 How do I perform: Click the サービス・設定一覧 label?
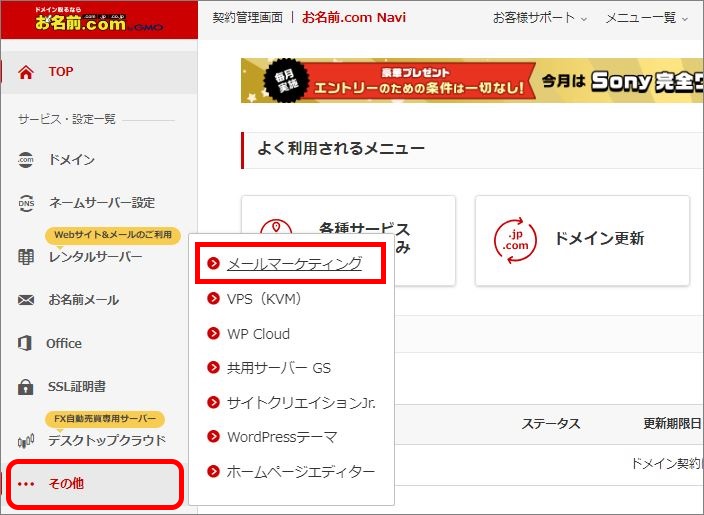(x=67, y=119)
